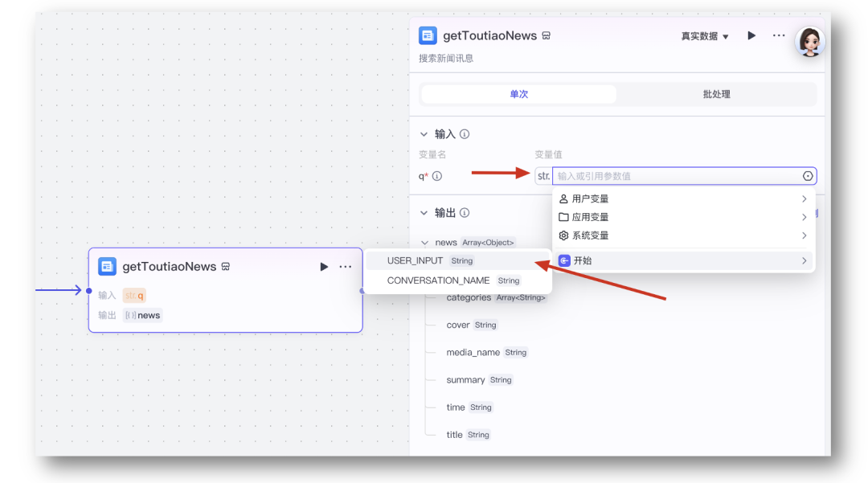Click the info icon next to 输出
The image size is (868, 483).
[465, 213]
